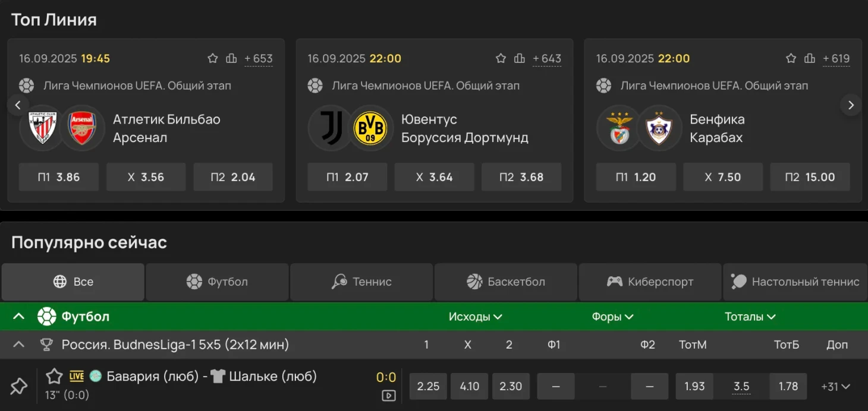Star the Benfica vs Qarabag match
868x411 pixels.
(x=791, y=58)
